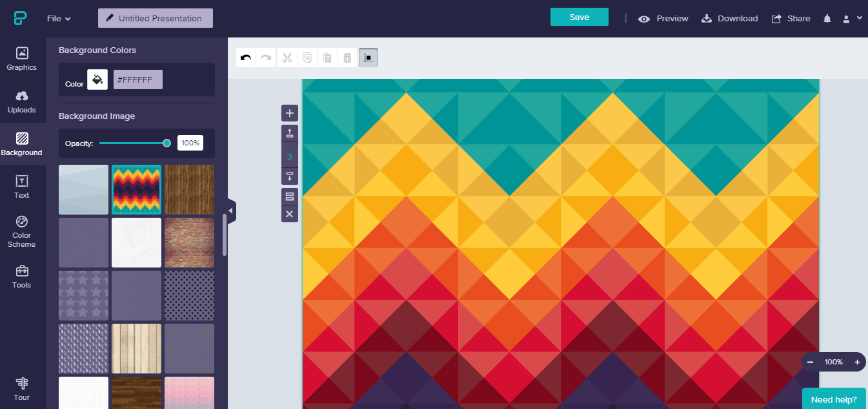868x409 pixels.
Task: Open the Graphics panel
Action: tap(22, 59)
